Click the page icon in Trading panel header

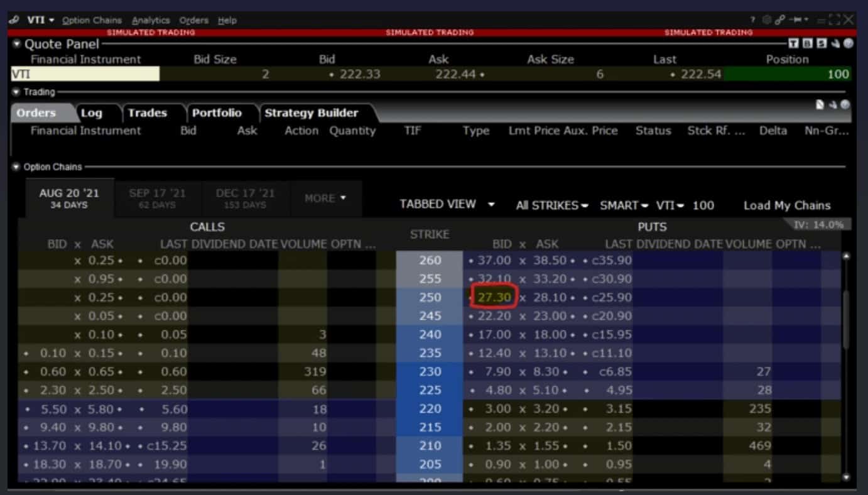(x=820, y=105)
